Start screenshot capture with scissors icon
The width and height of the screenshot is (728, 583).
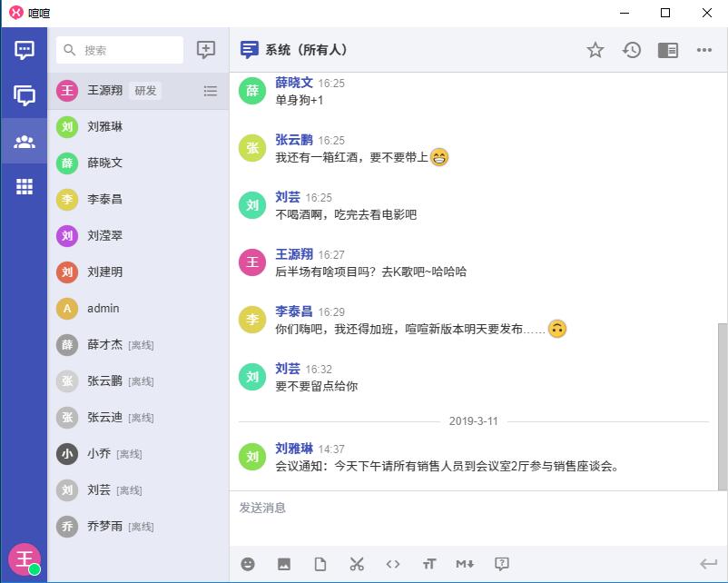pos(357,564)
